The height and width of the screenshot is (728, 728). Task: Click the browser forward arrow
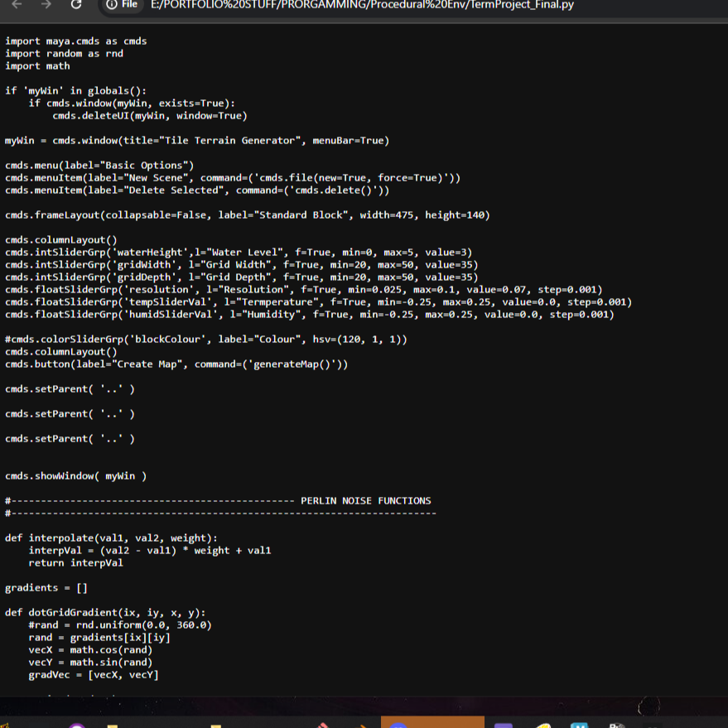46,5
